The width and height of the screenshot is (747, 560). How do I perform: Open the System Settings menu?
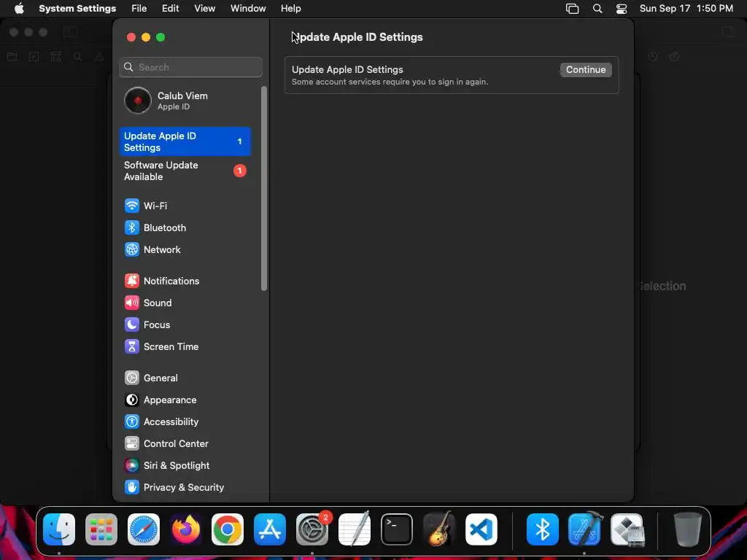click(77, 9)
